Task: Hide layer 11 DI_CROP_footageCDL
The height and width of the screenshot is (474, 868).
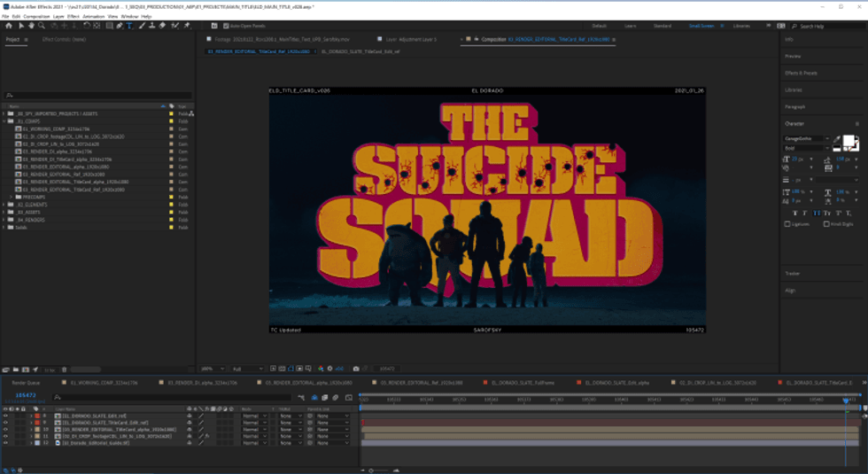Action: 5,436
